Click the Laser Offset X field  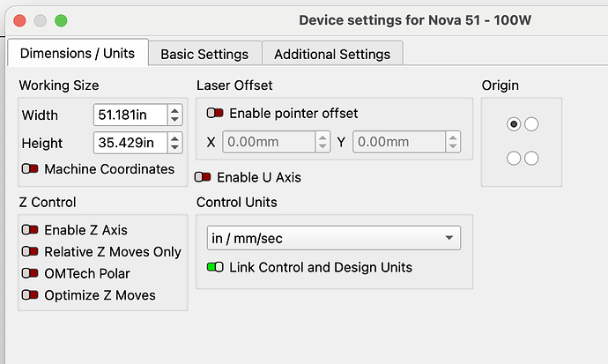[x=269, y=142]
